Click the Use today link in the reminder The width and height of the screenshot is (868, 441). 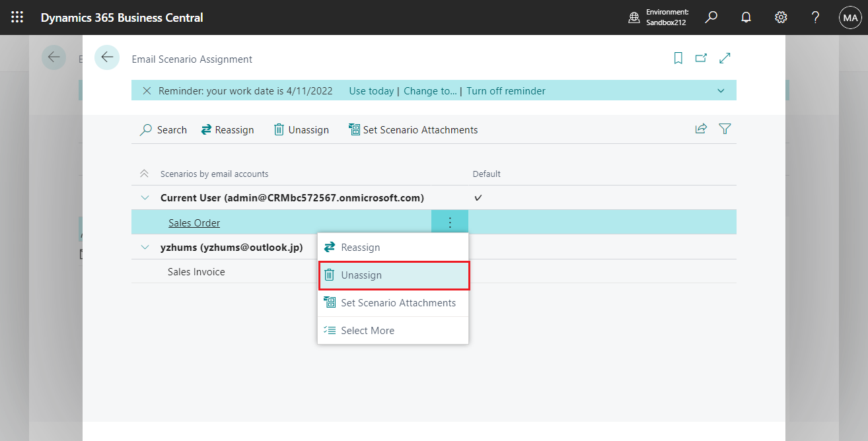(371, 90)
